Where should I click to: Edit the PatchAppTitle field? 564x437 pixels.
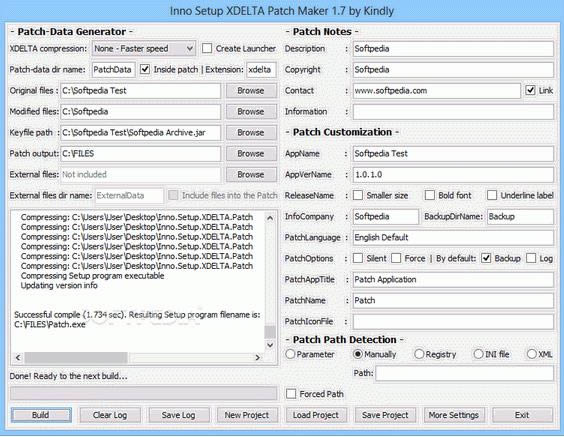pos(453,279)
